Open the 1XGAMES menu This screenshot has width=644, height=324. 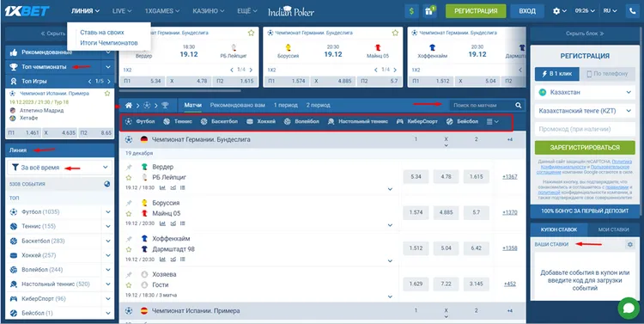tap(162, 11)
